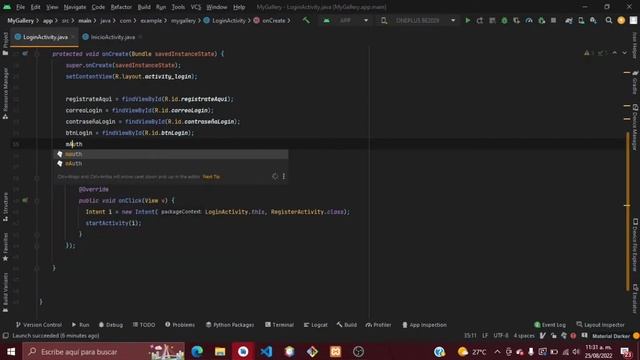Click the orange account avatar icon
The image size is (640, 360).
point(621,20)
